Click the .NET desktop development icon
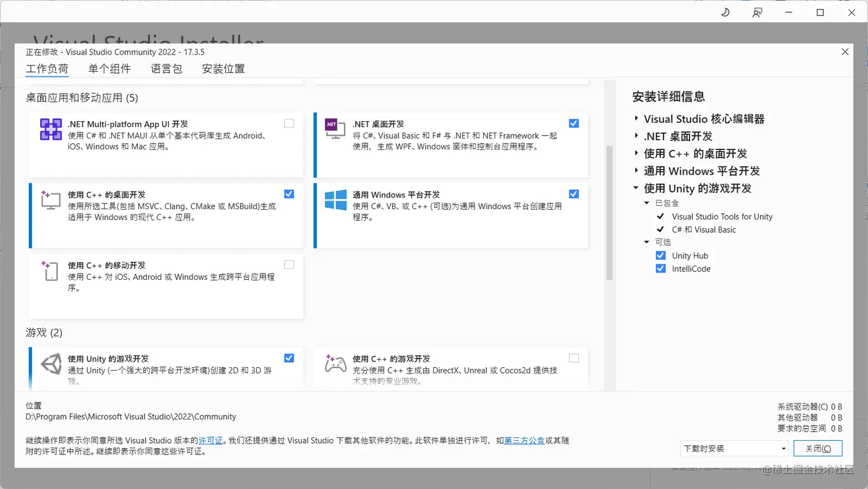The height and width of the screenshot is (489, 868). coord(335,129)
